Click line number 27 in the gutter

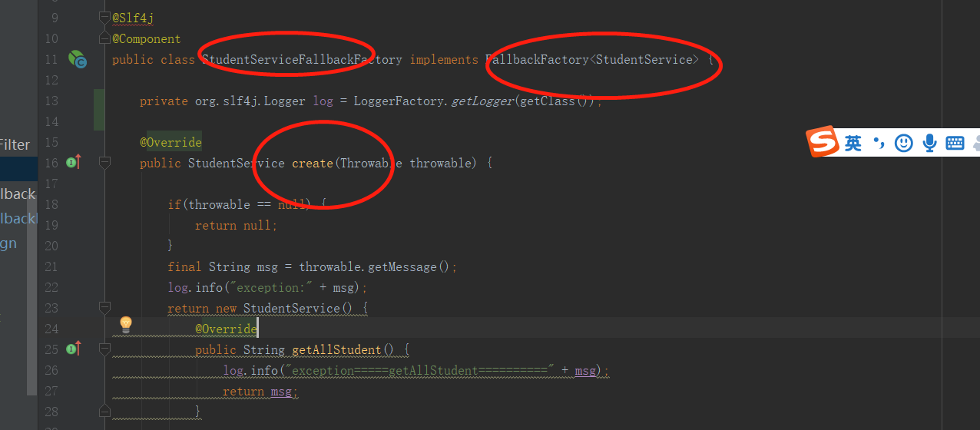click(x=51, y=391)
